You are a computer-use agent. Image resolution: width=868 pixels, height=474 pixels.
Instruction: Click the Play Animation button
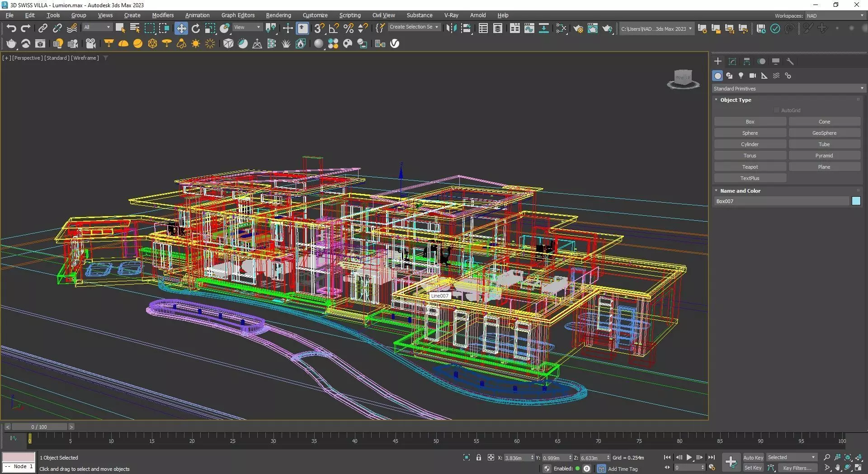[x=689, y=458]
